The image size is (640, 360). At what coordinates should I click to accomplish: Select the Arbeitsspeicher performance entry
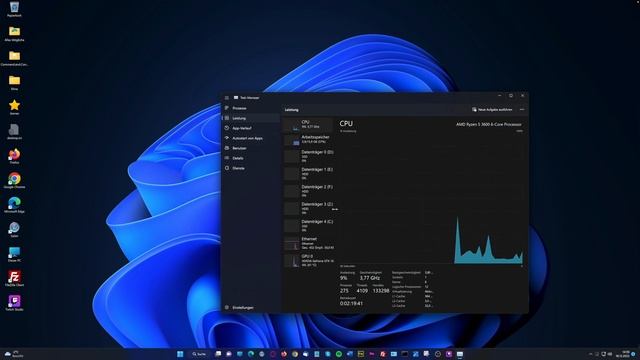[x=309, y=140]
